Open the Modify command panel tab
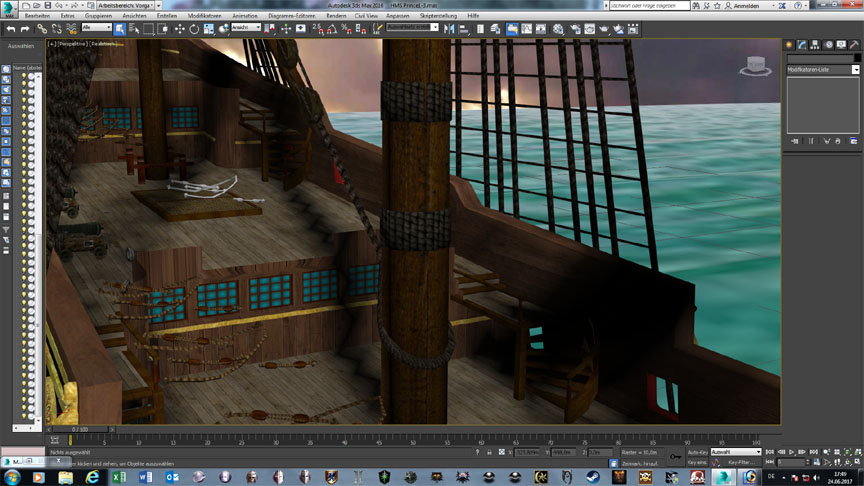 pos(802,45)
